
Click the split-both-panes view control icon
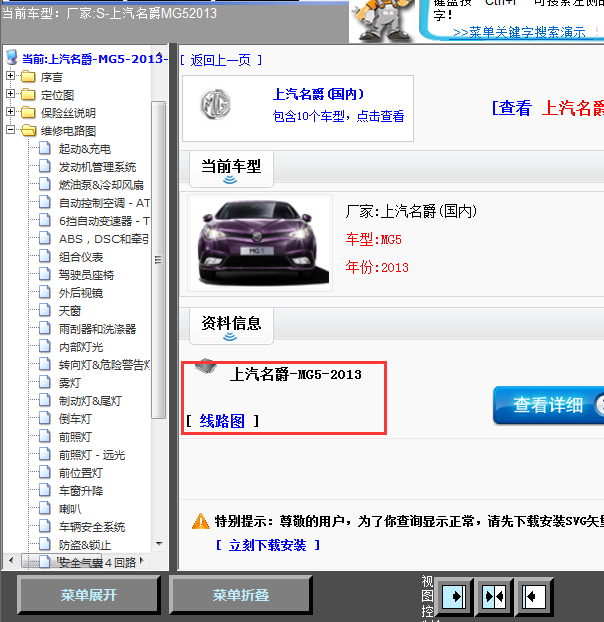(494, 596)
